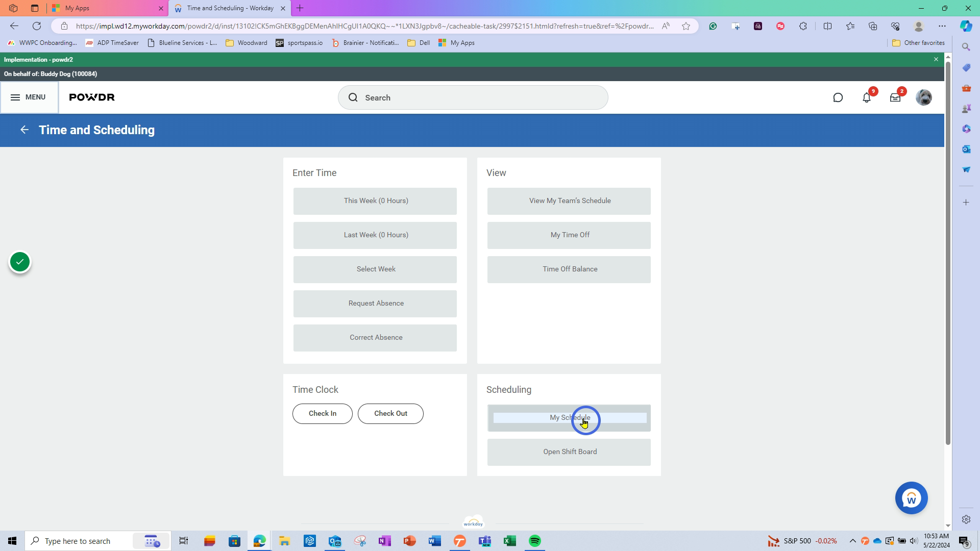Image resolution: width=980 pixels, height=551 pixels.
Task: Open Spotify from the taskbar
Action: (x=535, y=541)
